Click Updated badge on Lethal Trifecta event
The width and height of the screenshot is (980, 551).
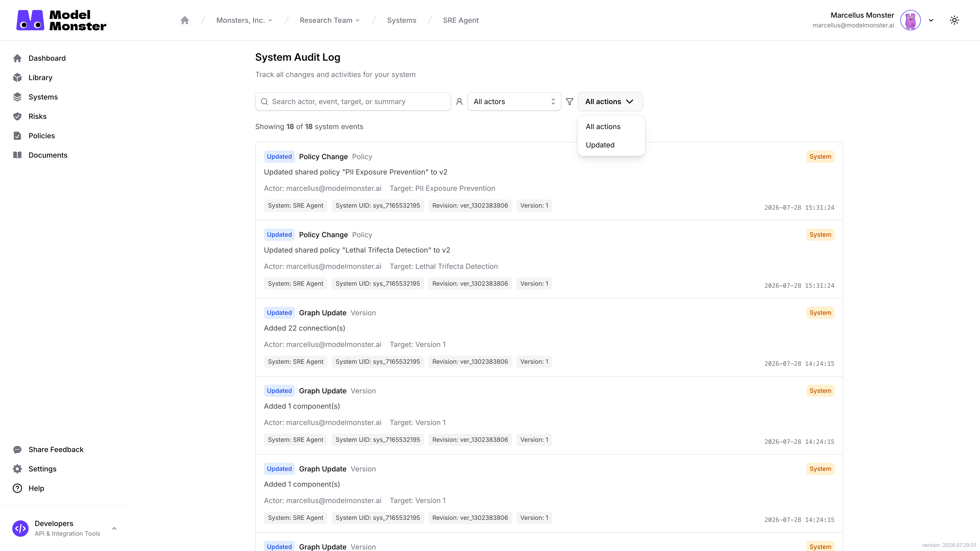(279, 235)
